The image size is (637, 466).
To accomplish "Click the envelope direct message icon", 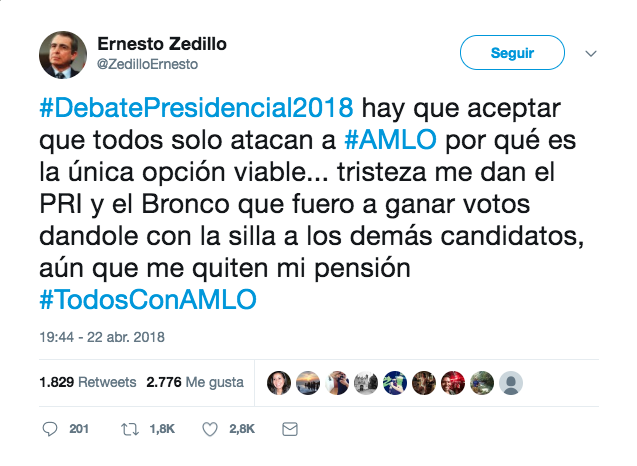I will pyautogui.click(x=290, y=429).
